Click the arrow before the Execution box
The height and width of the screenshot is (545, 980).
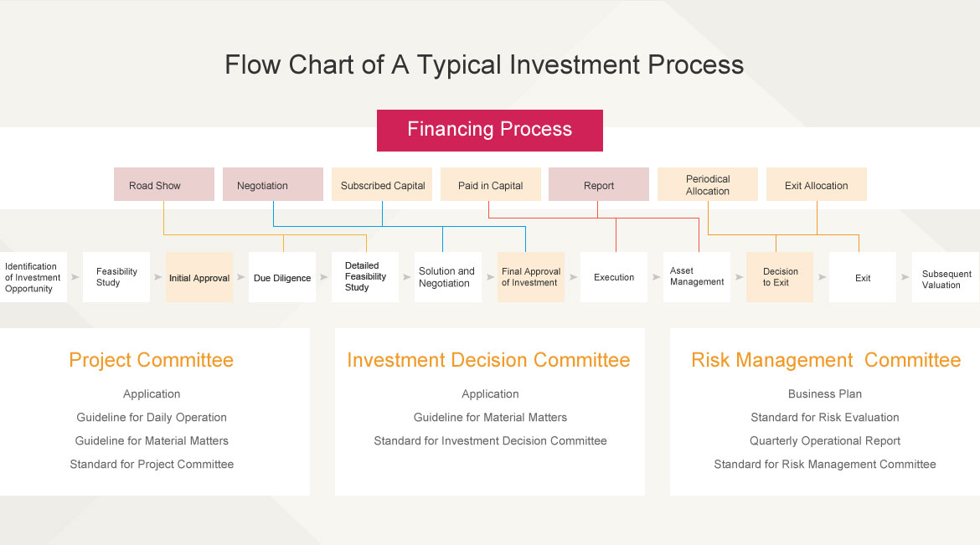[572, 276]
